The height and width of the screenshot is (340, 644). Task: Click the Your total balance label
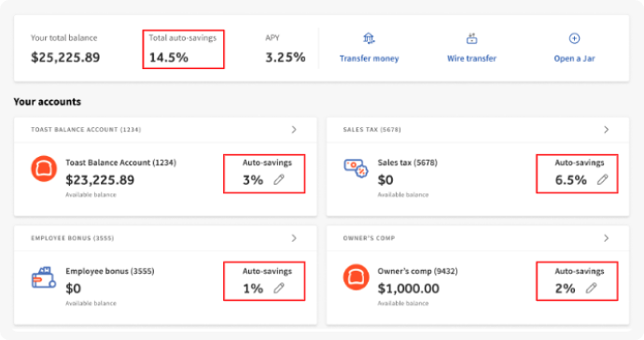pos(64,37)
